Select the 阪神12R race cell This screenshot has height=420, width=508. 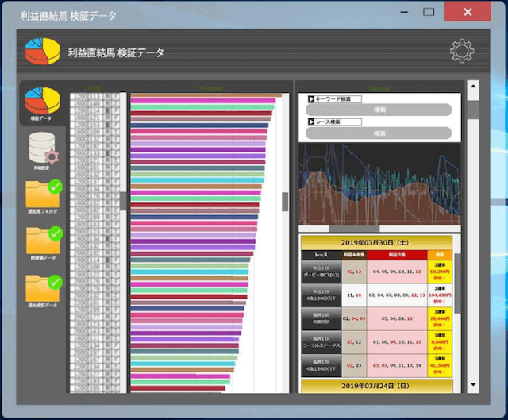point(321,365)
